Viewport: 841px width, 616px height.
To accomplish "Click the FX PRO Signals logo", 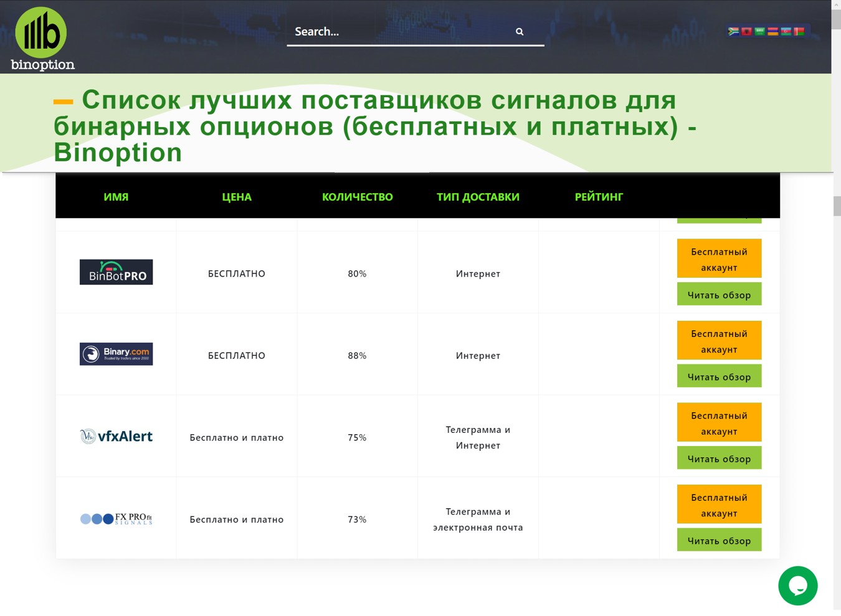I will tap(116, 518).
